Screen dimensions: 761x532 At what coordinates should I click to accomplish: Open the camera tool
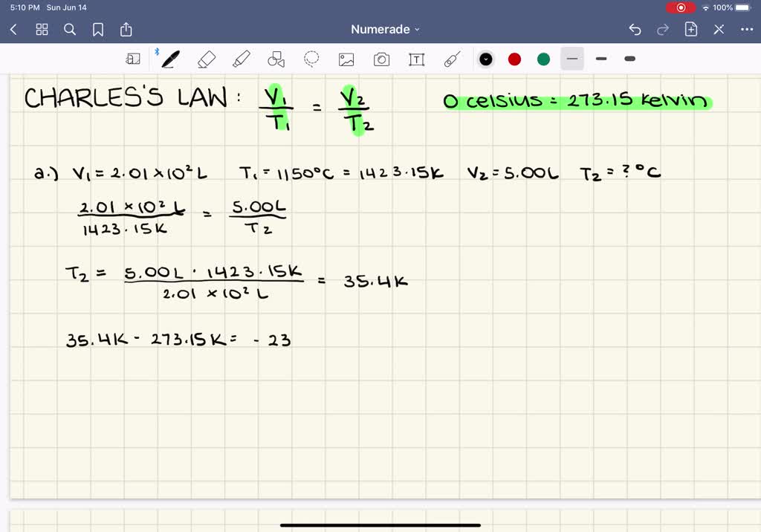381,59
